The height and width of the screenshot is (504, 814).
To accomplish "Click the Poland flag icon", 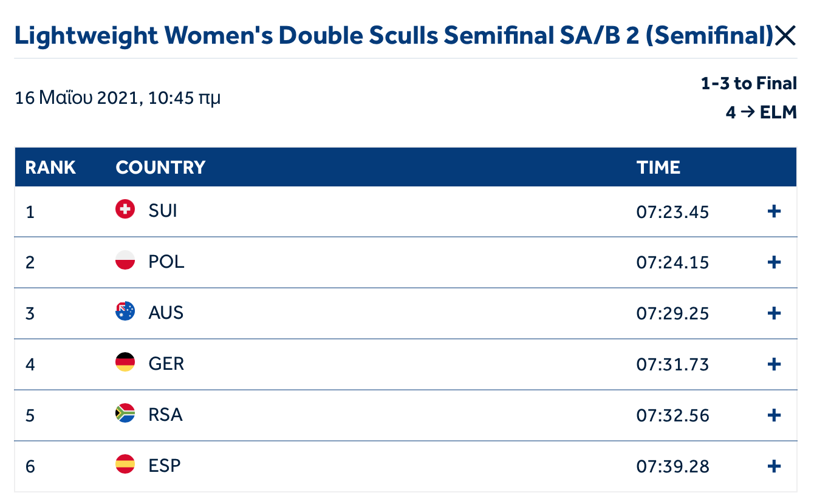I will [x=125, y=261].
